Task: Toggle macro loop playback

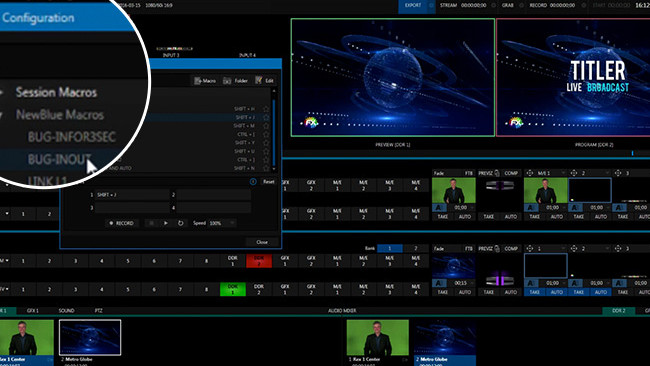Action: coord(180,223)
